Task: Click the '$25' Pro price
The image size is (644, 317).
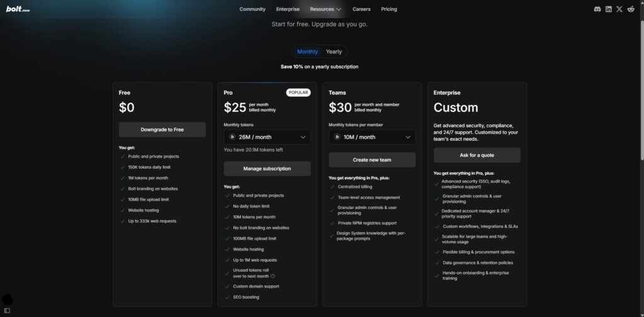Action: (x=235, y=108)
